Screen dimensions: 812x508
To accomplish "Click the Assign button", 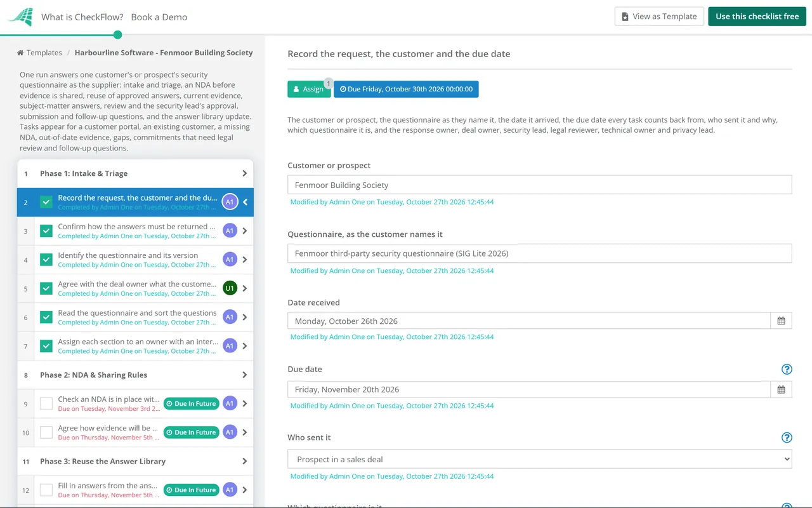I will click(309, 89).
